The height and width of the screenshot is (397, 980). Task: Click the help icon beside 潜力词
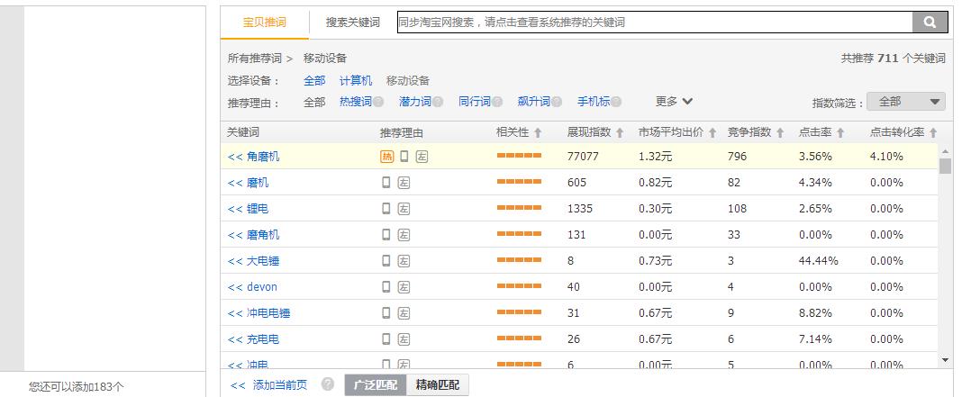[438, 102]
